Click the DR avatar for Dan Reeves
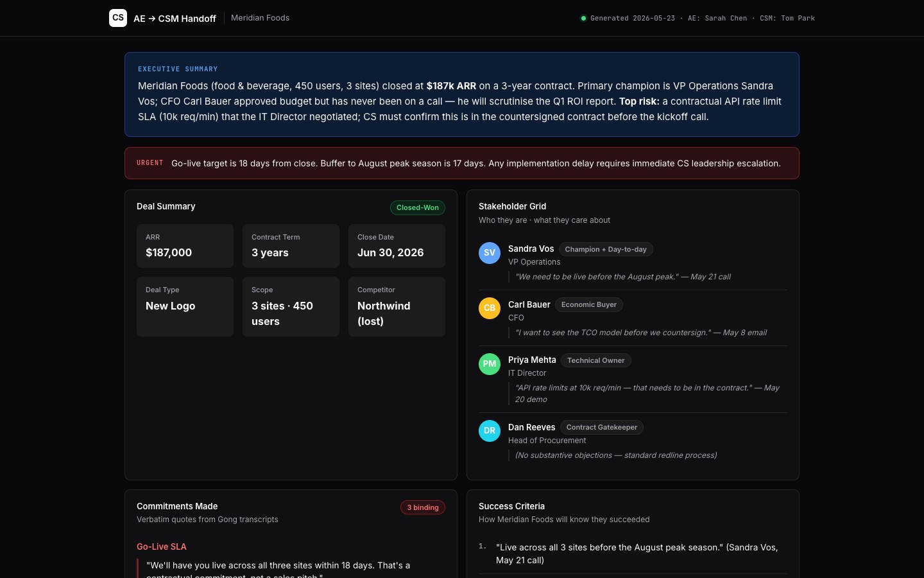 coord(490,431)
